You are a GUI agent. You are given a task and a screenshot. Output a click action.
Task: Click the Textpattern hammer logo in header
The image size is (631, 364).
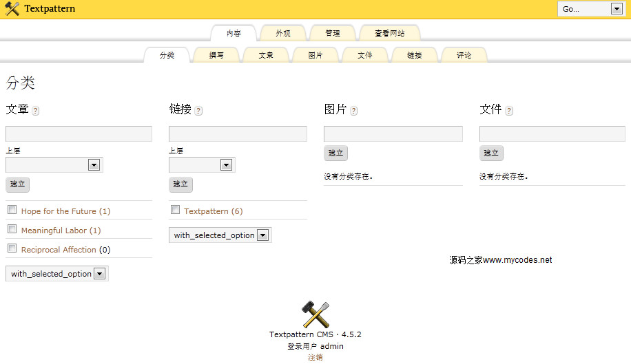click(x=12, y=8)
